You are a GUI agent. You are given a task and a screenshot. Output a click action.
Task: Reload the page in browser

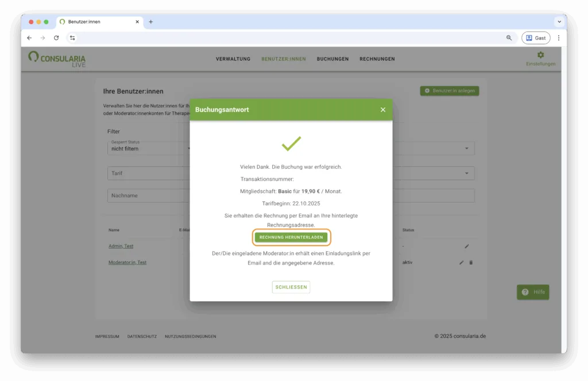tap(56, 38)
